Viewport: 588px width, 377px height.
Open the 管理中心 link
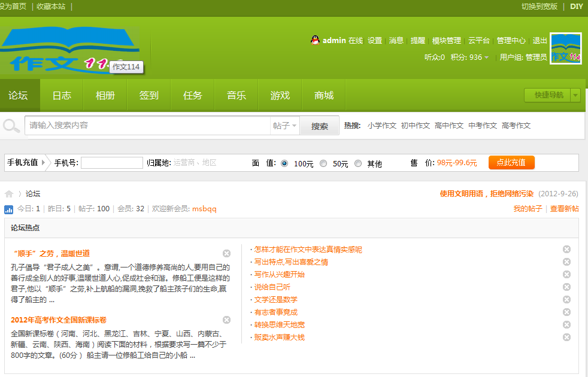[x=511, y=41]
